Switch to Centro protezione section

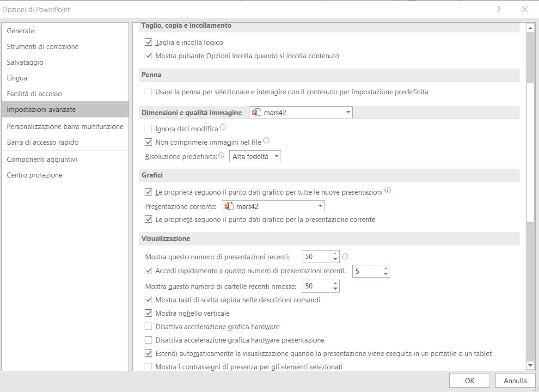35,175
